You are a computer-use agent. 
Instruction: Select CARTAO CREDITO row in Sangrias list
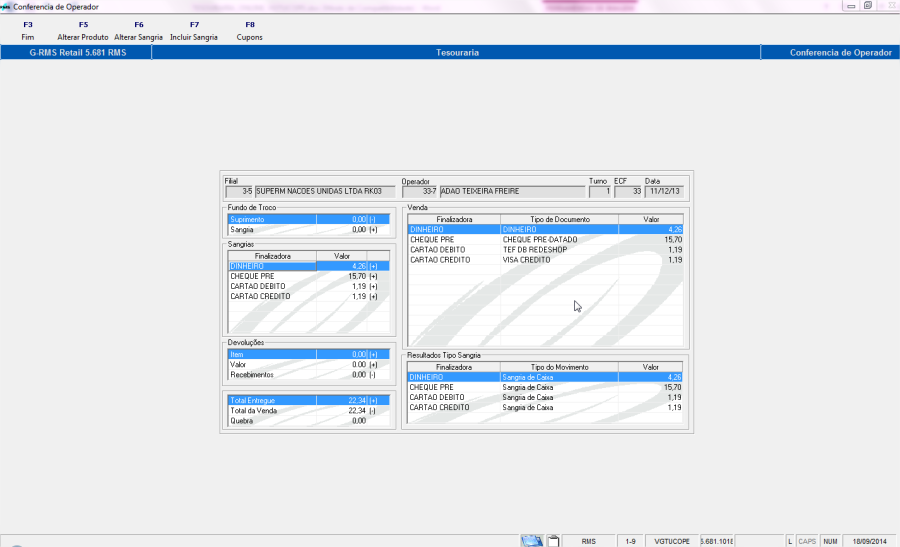coord(309,297)
